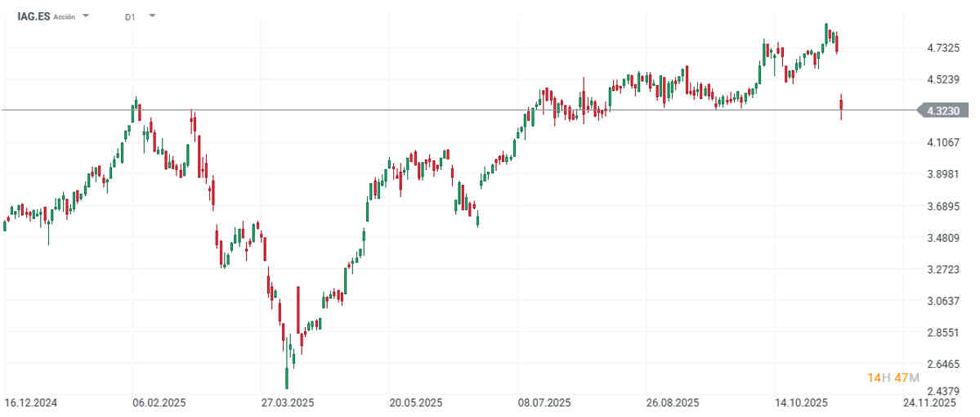Open the IAG.ES symbol dropdown arrow
The image size is (980, 417).
click(86, 16)
